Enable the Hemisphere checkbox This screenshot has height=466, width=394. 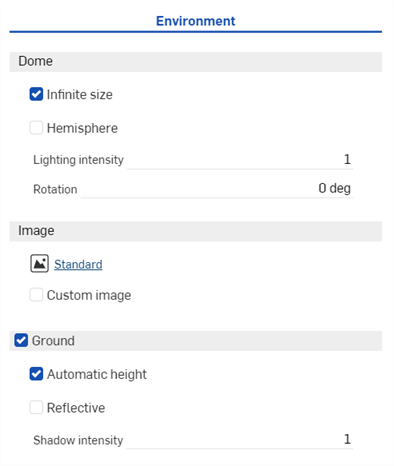[x=36, y=128]
